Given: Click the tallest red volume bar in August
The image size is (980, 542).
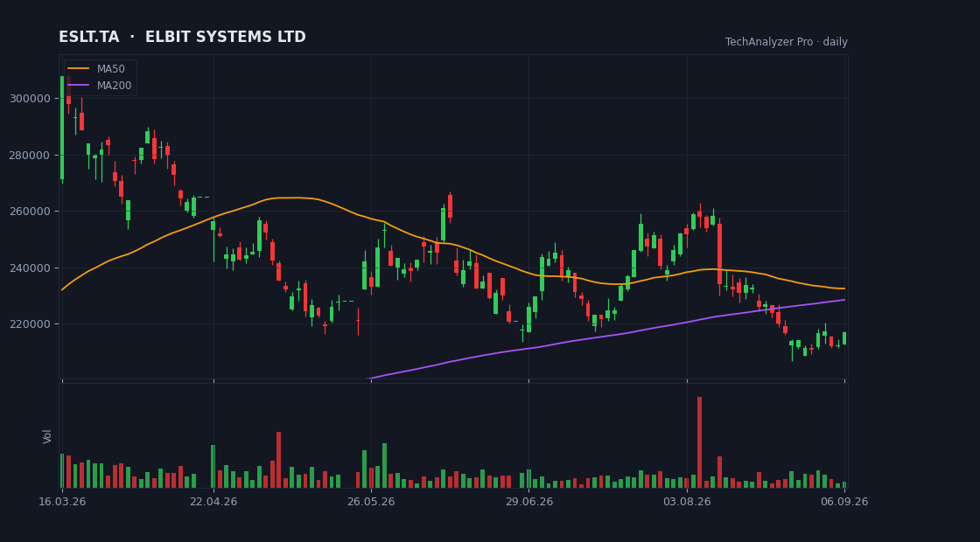Looking at the screenshot, I should pos(699,442).
